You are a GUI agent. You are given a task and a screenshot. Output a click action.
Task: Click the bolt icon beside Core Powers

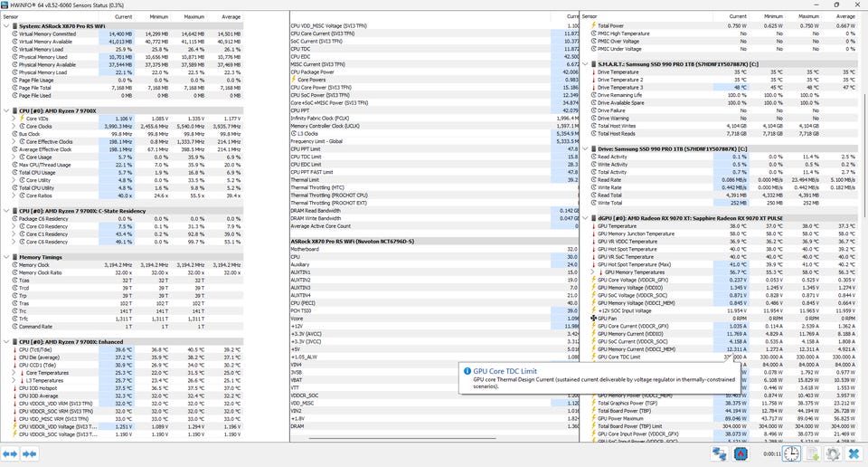point(294,80)
